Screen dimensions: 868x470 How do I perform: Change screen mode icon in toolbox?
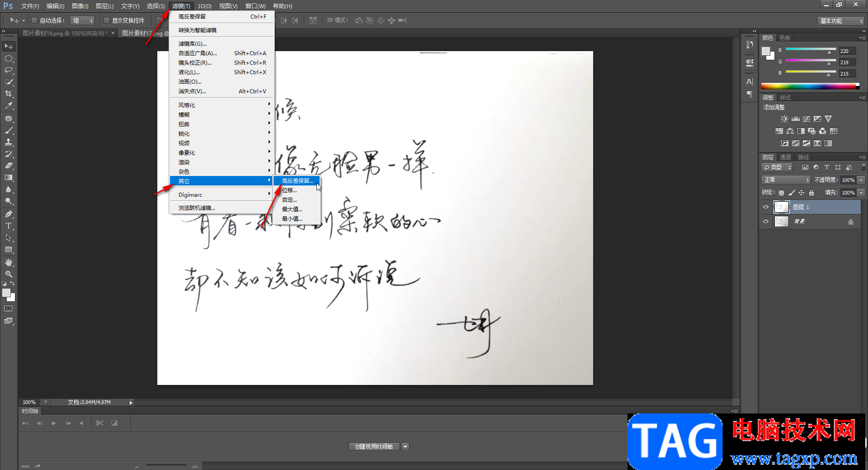pos(9,321)
